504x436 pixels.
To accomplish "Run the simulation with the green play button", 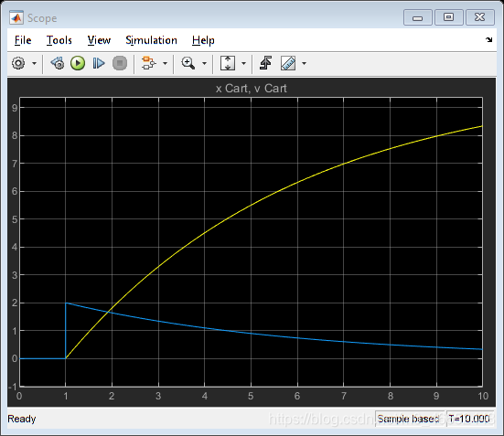I will [78, 63].
